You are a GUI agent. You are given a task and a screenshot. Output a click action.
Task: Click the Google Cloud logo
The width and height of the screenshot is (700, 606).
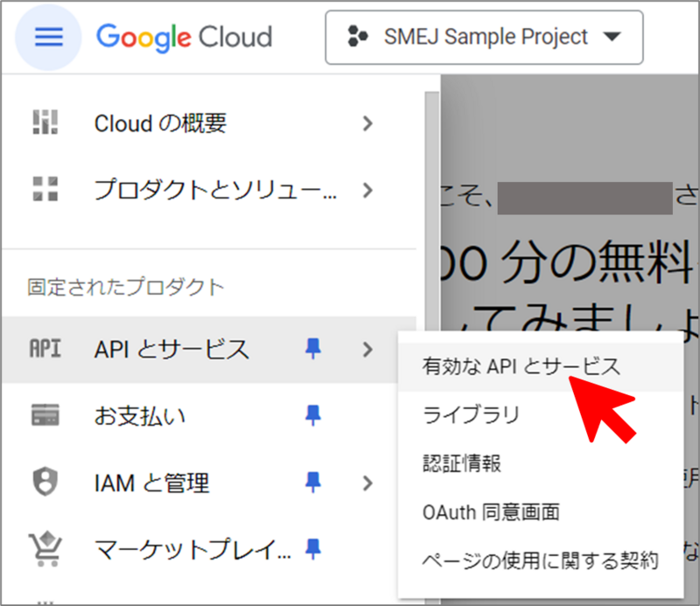184,37
